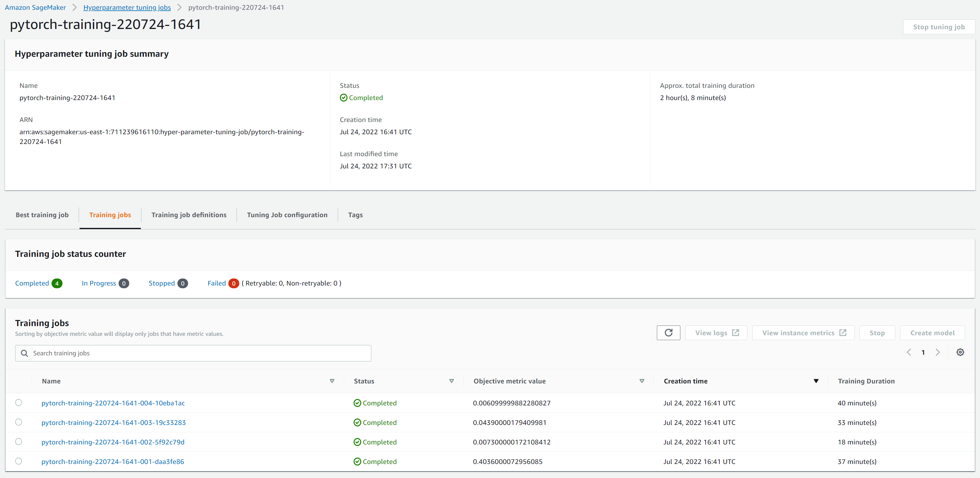Click the ARN value text

pyautogui.click(x=162, y=137)
